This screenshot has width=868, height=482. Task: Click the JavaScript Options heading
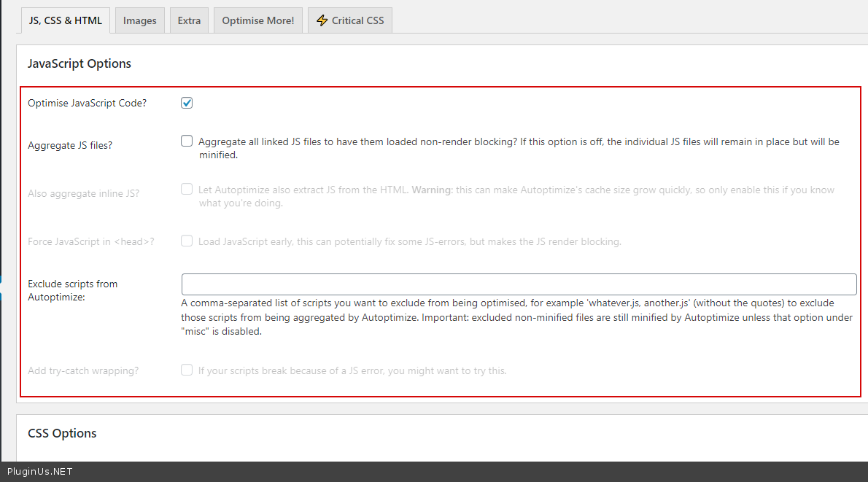(x=80, y=63)
